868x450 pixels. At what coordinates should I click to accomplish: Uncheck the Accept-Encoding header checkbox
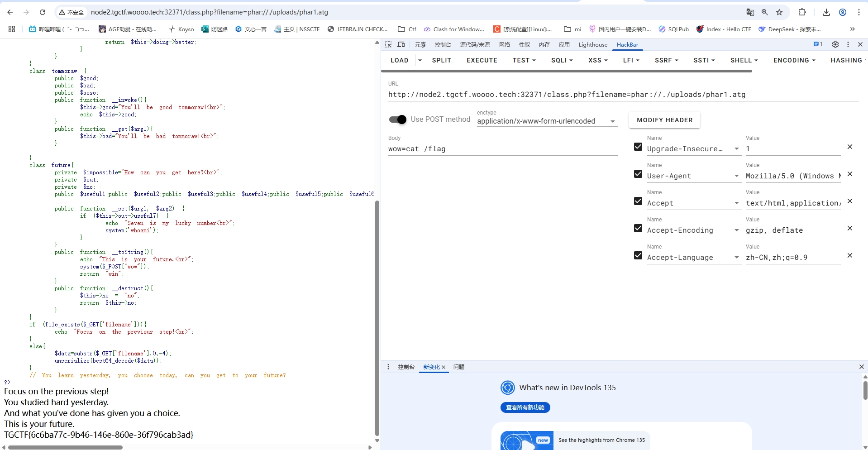(638, 228)
